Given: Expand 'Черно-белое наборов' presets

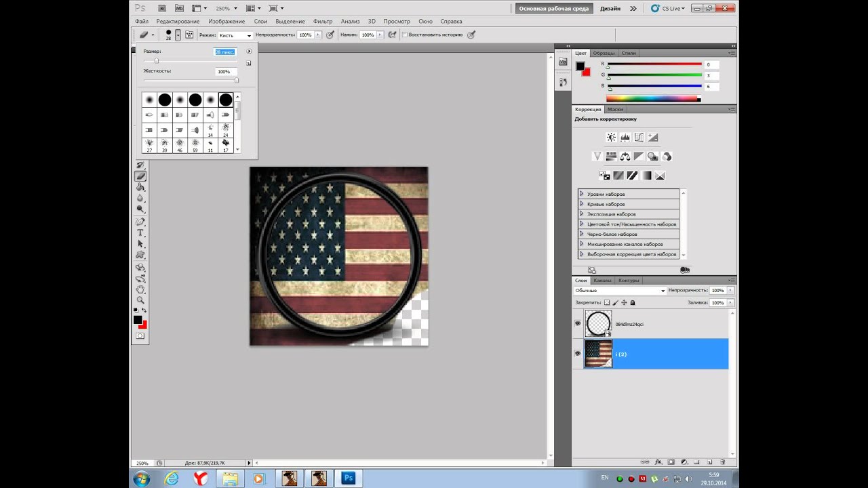Looking at the screenshot, I should tap(582, 234).
